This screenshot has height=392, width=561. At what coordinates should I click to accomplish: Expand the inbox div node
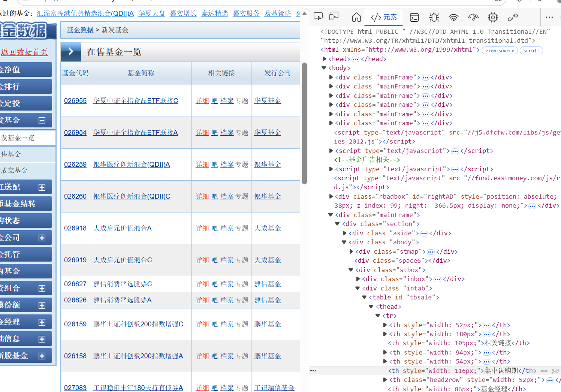point(358,279)
